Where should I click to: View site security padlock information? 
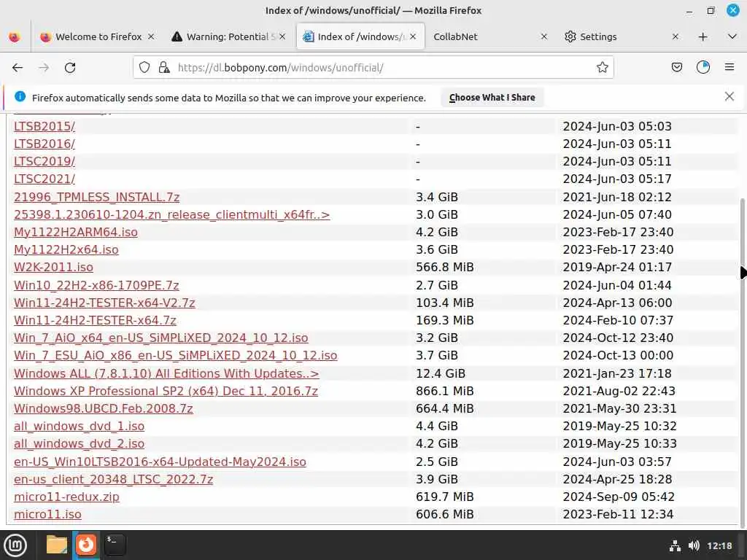164,68
